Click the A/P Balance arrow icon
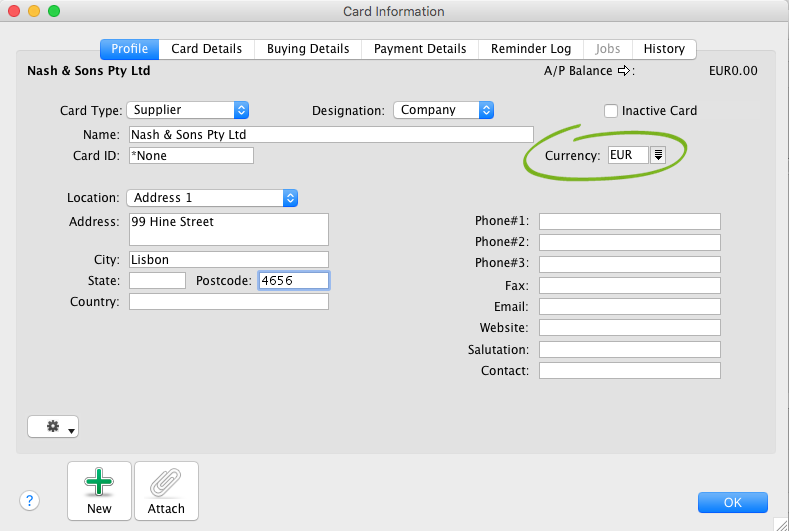This screenshot has height=531, width=789. point(624,71)
